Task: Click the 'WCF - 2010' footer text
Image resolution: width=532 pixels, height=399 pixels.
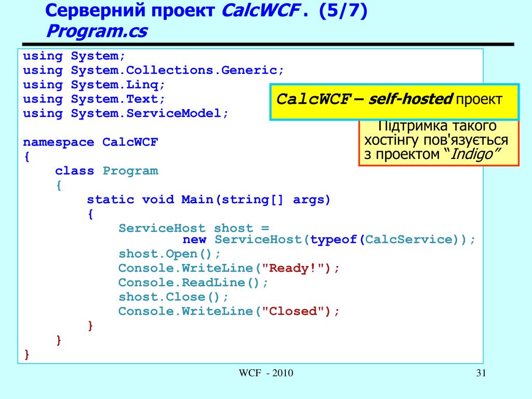Action: (x=265, y=373)
